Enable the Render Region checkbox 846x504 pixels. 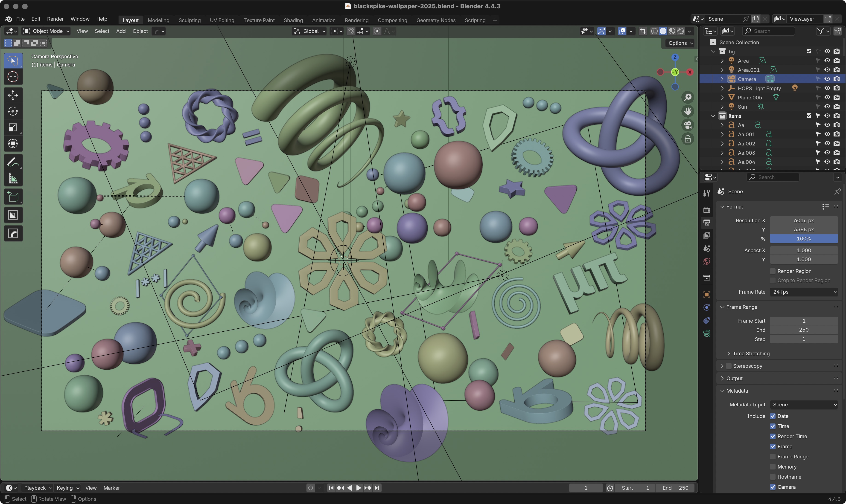[x=773, y=271]
